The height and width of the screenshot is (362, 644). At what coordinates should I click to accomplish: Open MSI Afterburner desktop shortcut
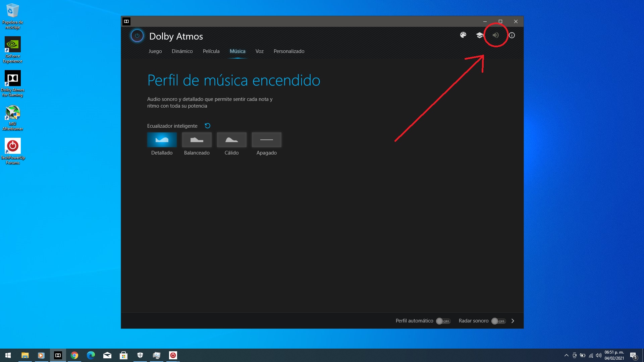click(12, 118)
